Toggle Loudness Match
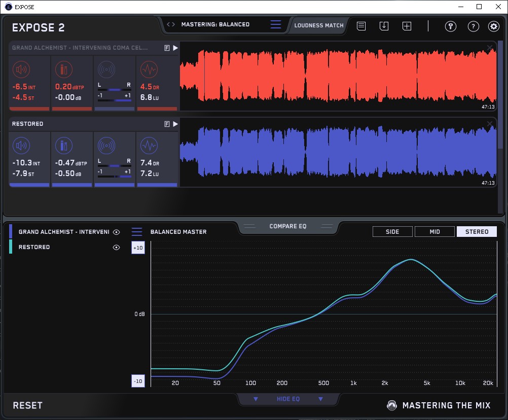The height and width of the screenshot is (420, 508). pyautogui.click(x=318, y=25)
